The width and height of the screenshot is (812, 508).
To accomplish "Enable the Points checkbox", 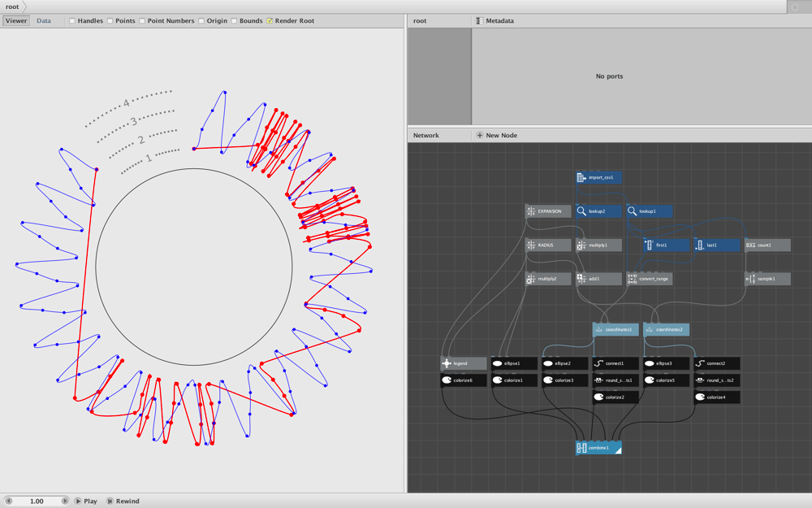I will [110, 21].
